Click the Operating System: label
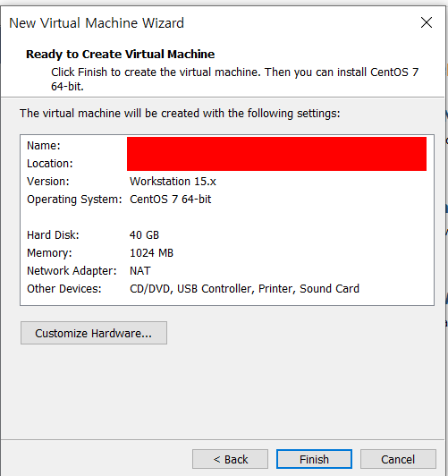The image size is (448, 476). (74, 200)
